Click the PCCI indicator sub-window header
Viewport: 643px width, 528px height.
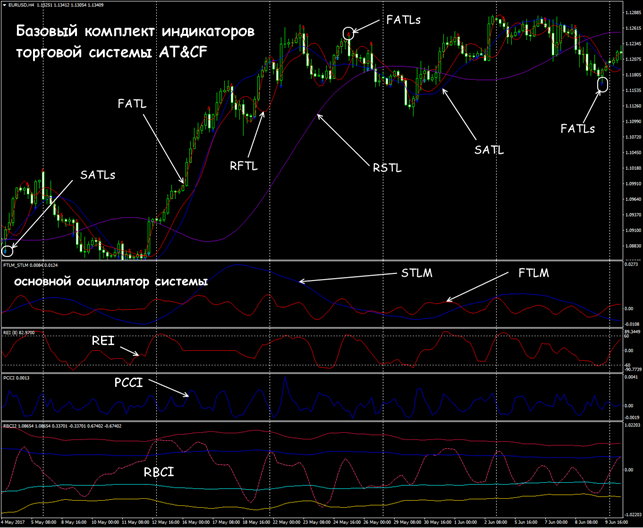(16, 379)
